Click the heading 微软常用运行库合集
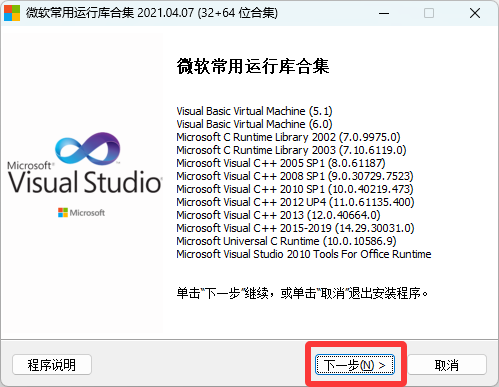 [x=253, y=66]
